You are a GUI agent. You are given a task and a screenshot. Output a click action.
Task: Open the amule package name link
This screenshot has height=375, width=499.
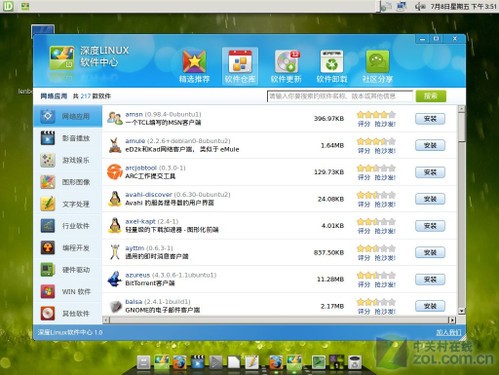(135, 141)
